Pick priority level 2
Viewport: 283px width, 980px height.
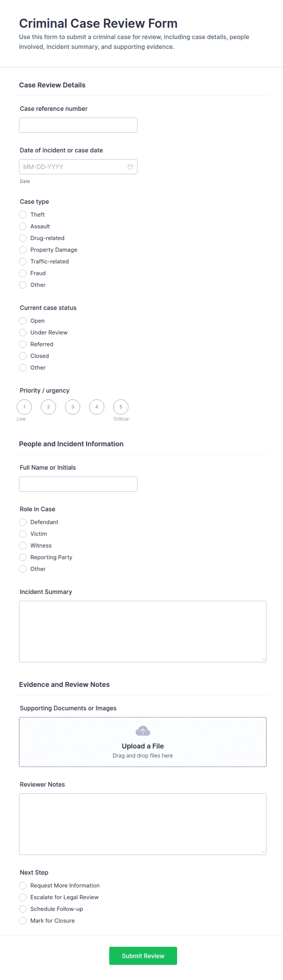[x=48, y=407]
